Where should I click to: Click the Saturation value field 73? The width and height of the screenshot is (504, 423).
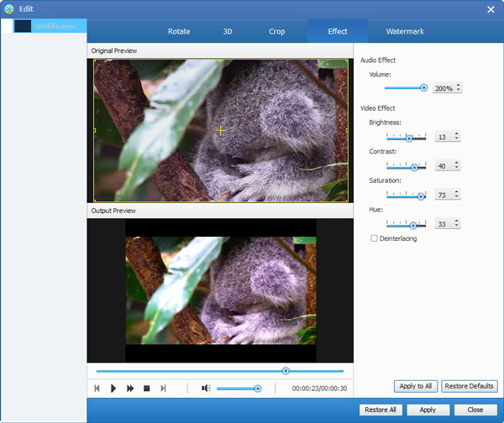pos(444,195)
